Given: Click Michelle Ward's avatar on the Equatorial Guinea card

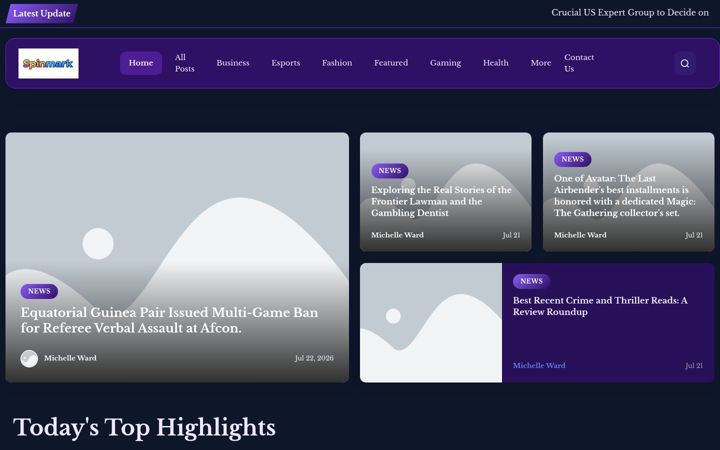Looking at the screenshot, I should [x=29, y=359].
